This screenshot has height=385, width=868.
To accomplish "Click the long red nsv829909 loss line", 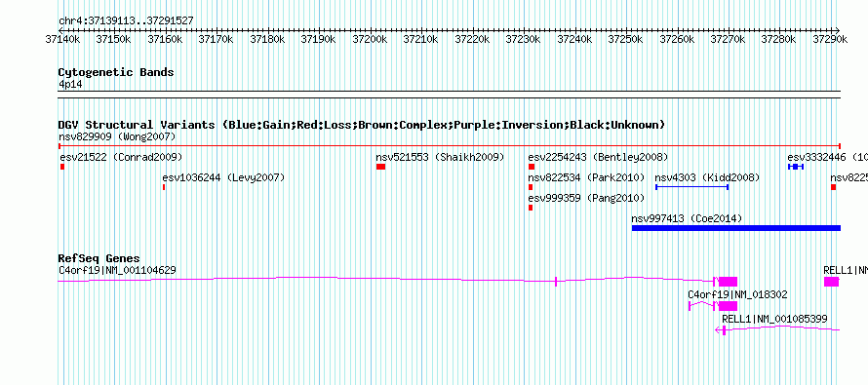I will 450,146.
